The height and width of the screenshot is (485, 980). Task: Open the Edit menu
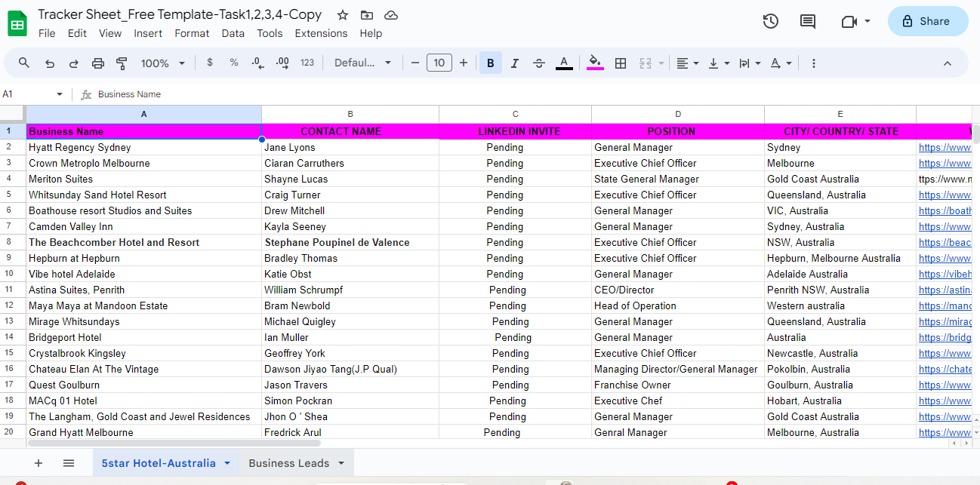[x=77, y=33]
